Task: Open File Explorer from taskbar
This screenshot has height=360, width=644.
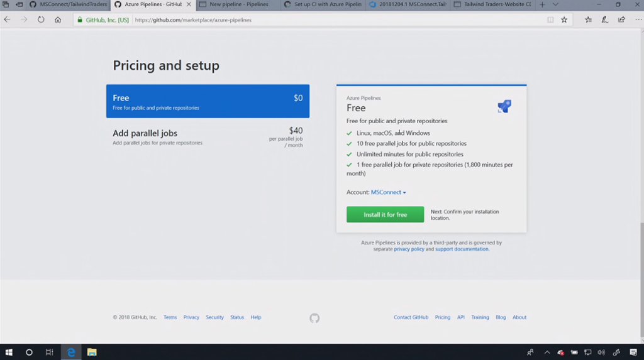Action: (x=92, y=352)
